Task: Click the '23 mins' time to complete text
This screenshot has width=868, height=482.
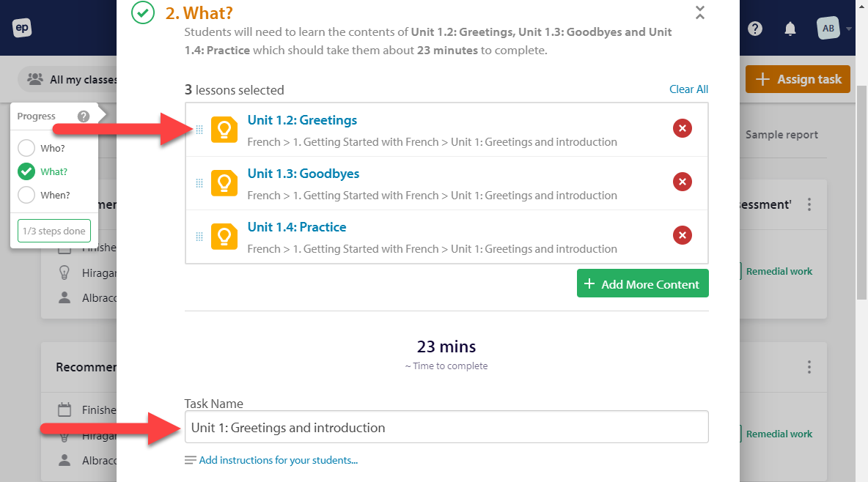Action: coord(446,347)
